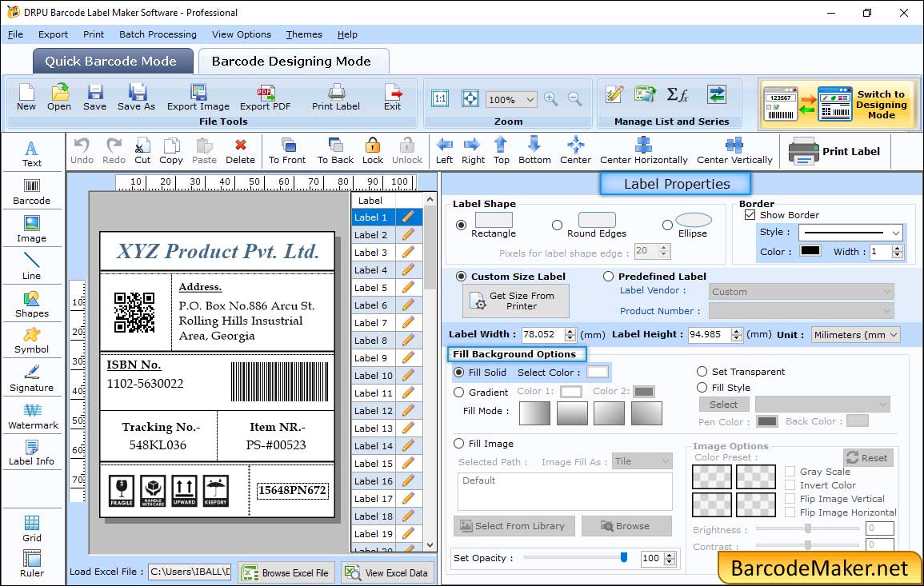The height and width of the screenshot is (586, 924).
Task: Set zoom to 1:1 actual size
Action: point(440,99)
